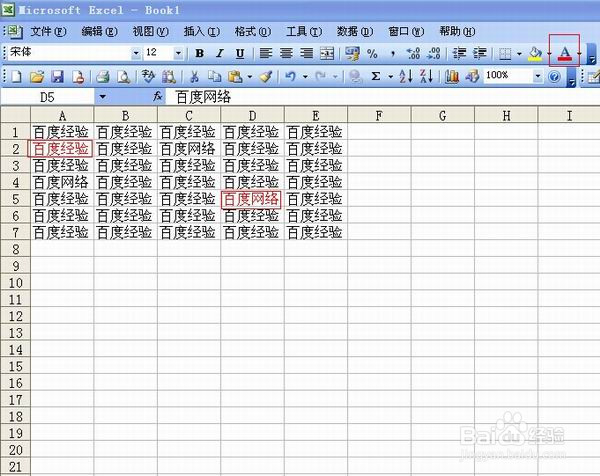The width and height of the screenshot is (600, 476).
Task: Select row header 5
Action: (15, 199)
